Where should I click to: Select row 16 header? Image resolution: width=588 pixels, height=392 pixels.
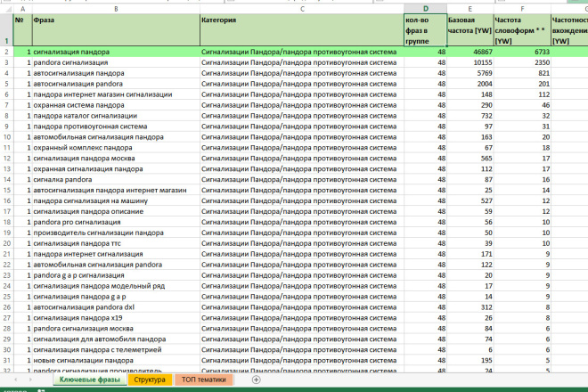pyautogui.click(x=7, y=200)
